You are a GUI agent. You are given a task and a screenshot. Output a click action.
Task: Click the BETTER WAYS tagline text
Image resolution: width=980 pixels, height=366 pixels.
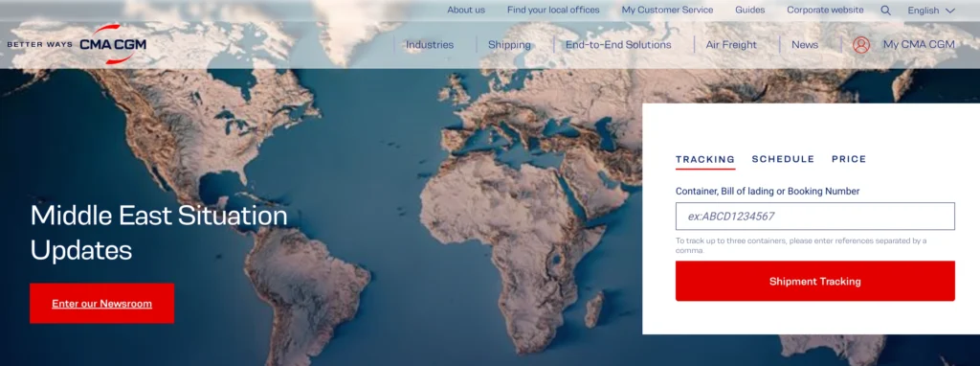click(x=39, y=45)
